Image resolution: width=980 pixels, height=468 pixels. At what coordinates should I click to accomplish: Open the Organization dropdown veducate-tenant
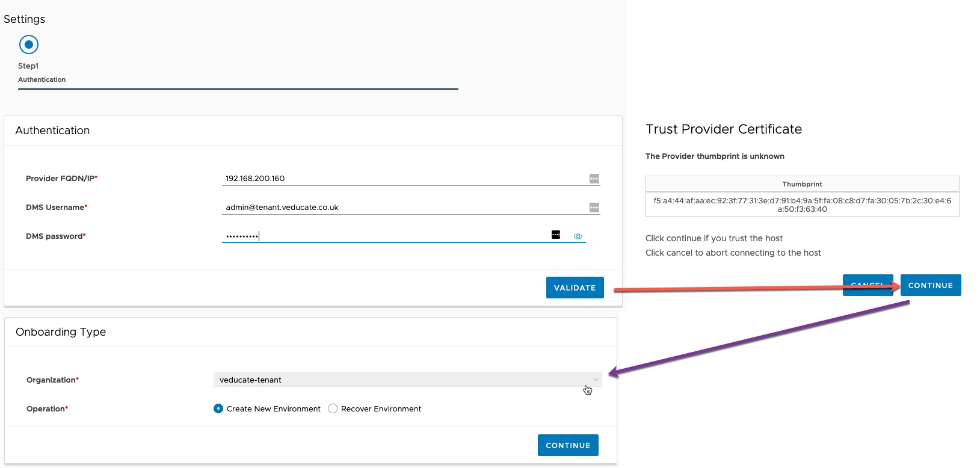click(407, 380)
